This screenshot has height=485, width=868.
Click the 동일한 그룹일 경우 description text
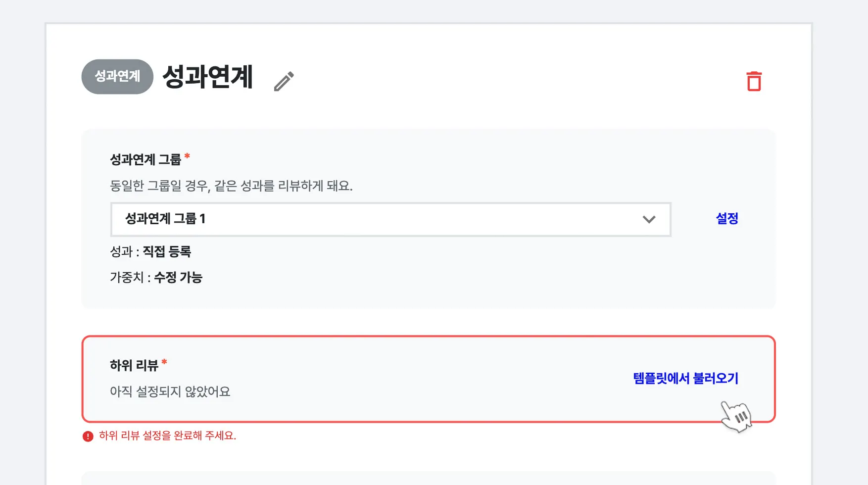coord(231,186)
